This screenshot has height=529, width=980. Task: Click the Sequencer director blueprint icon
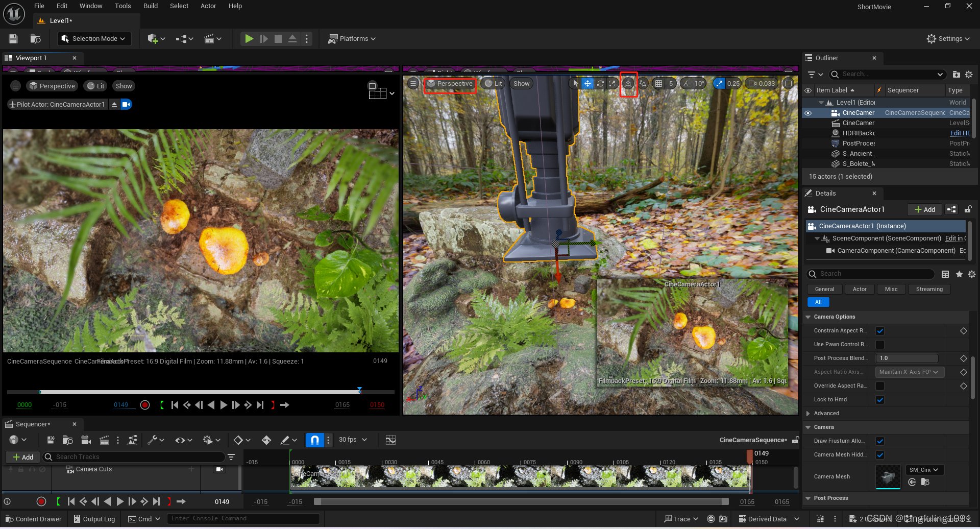133,440
